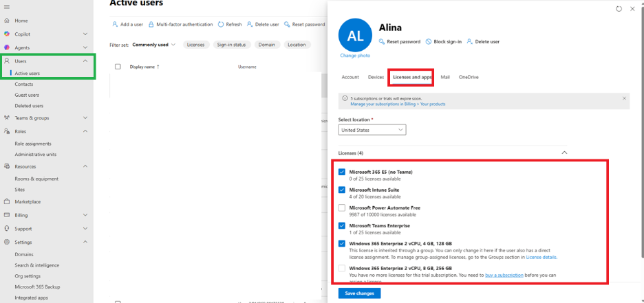Open the hamburger navigation menu

coord(7,7)
